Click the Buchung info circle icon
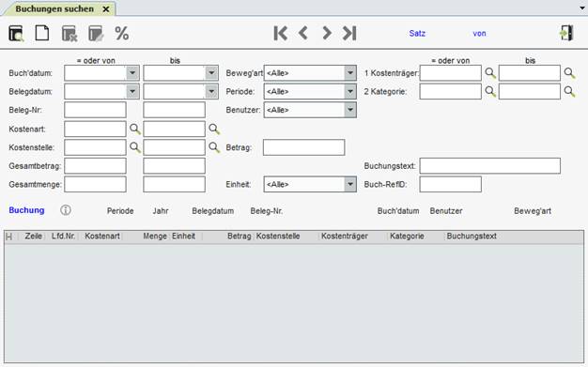Screen dimensions: 588x367 click(x=66, y=210)
